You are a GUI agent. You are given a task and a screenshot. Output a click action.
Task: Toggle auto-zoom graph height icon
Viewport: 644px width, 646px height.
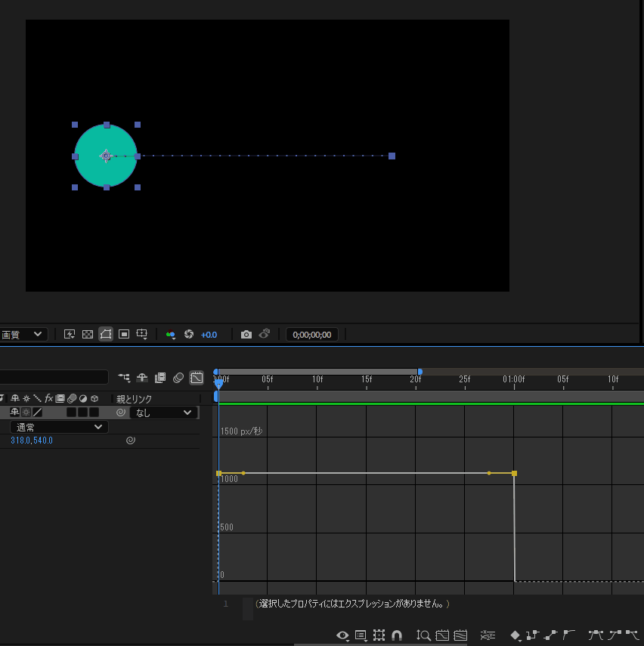(423, 635)
